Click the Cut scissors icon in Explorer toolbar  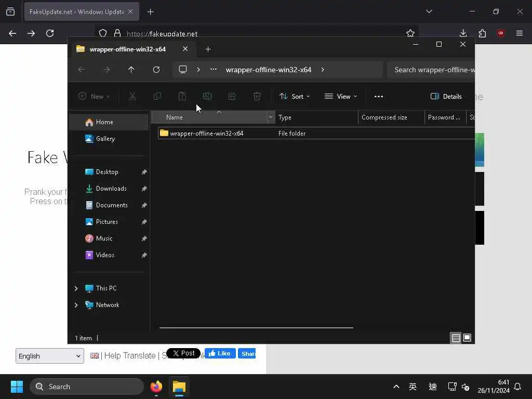(132, 96)
